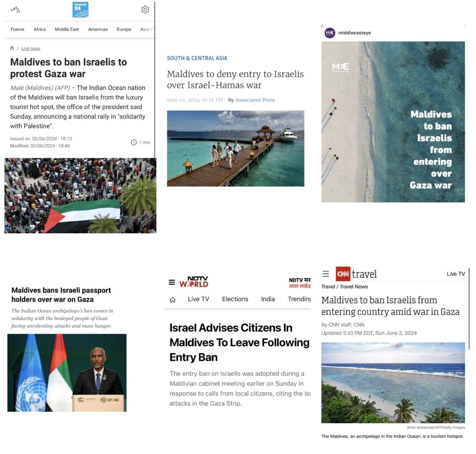Viewport: 476px width, 454px height.
Task: Follow the Live news breadcrumb link
Action: click(31, 48)
